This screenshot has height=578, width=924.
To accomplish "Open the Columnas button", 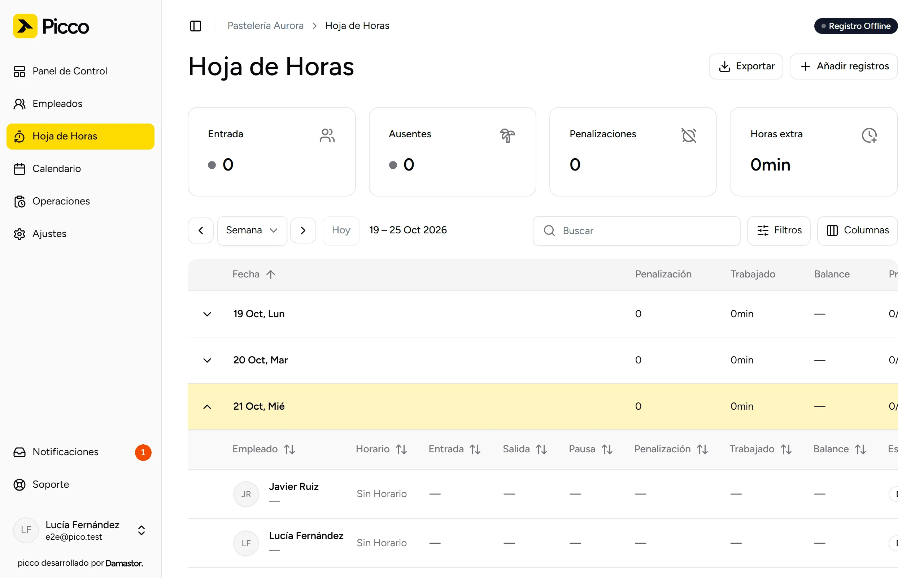I will pos(857,230).
